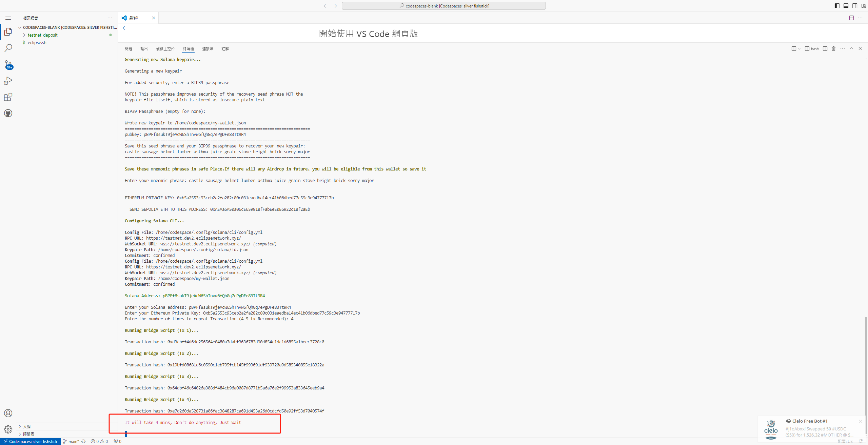The width and height of the screenshot is (868, 445).
Task: Open the customize layout icon
Action: (x=864, y=6)
